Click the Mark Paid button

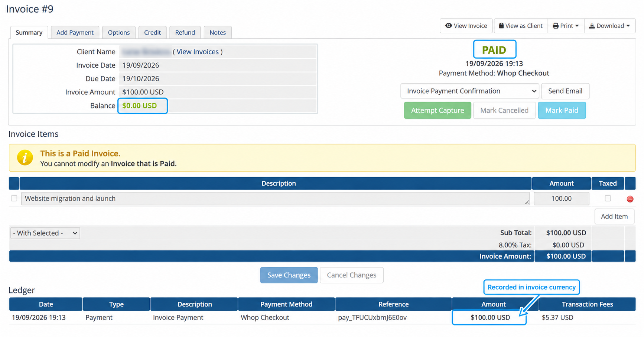(x=562, y=110)
